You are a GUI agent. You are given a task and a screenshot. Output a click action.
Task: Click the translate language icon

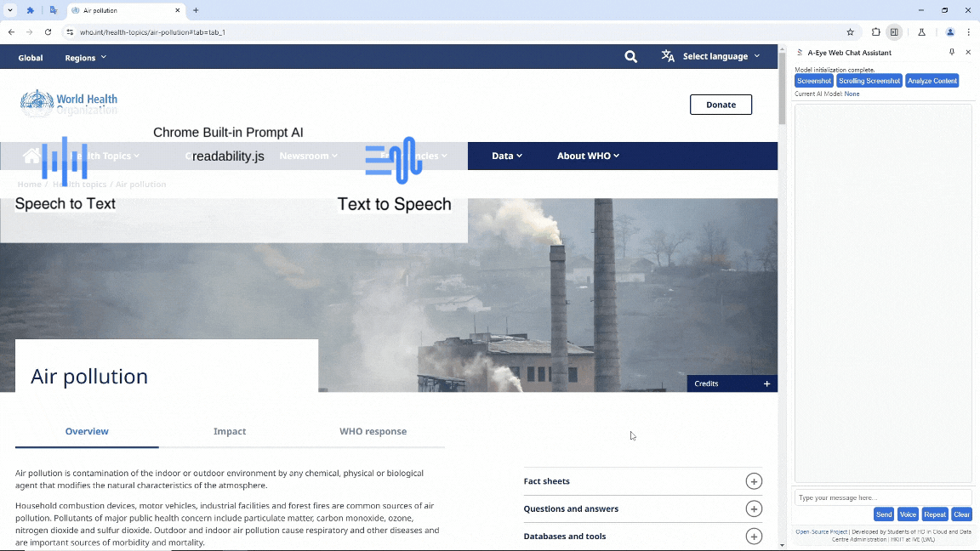coord(668,56)
